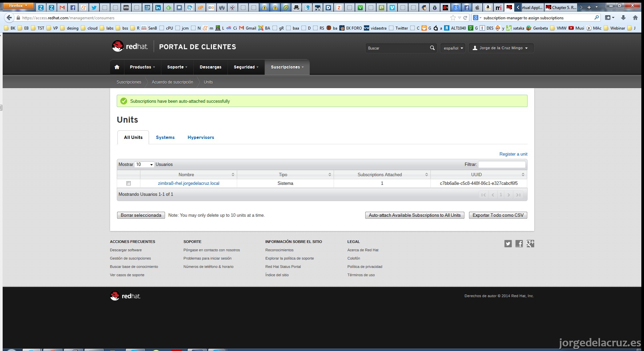Tick the checkbox for zimbra8-rhel.jorgedelacruz.local
The height and width of the screenshot is (351, 644).
128,183
